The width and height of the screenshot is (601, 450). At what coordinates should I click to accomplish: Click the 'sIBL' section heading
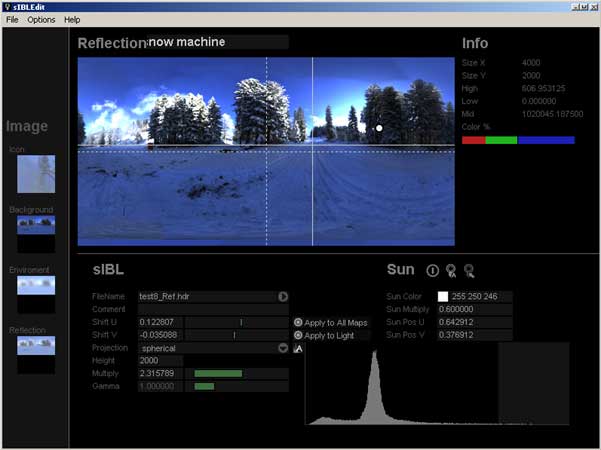pyautogui.click(x=108, y=269)
